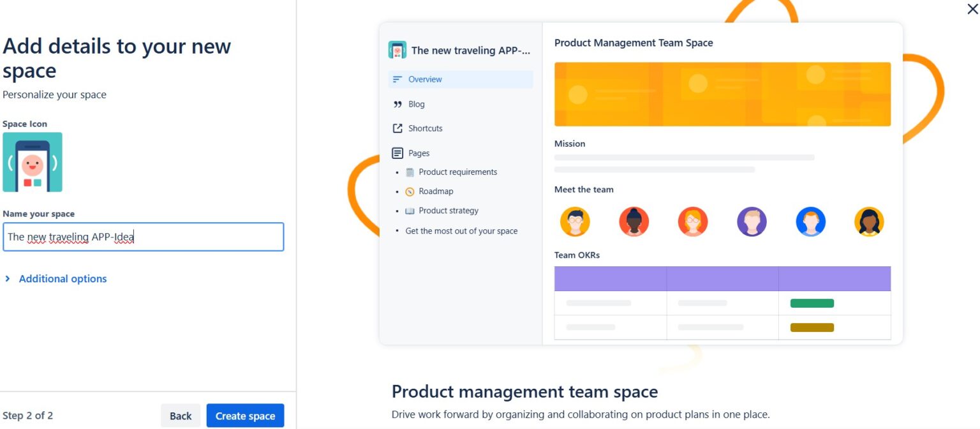The image size is (980, 429).
Task: Click the 'Team OKRs' heading
Action: [577, 255]
